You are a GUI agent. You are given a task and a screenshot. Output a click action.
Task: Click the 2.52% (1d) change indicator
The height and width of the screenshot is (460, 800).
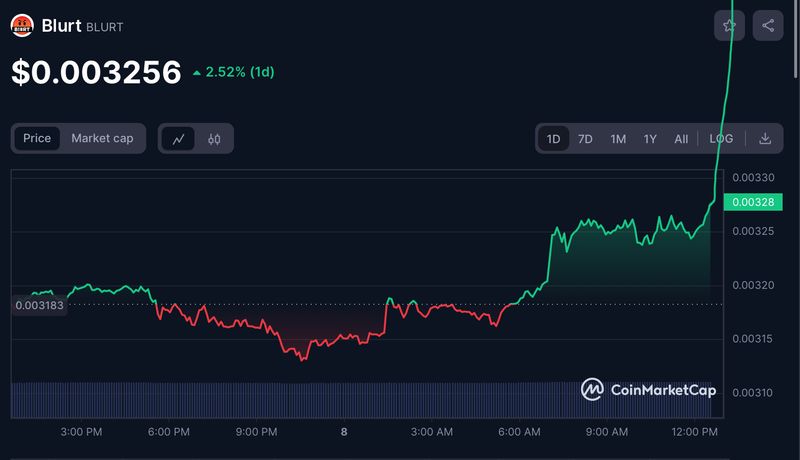(x=233, y=72)
